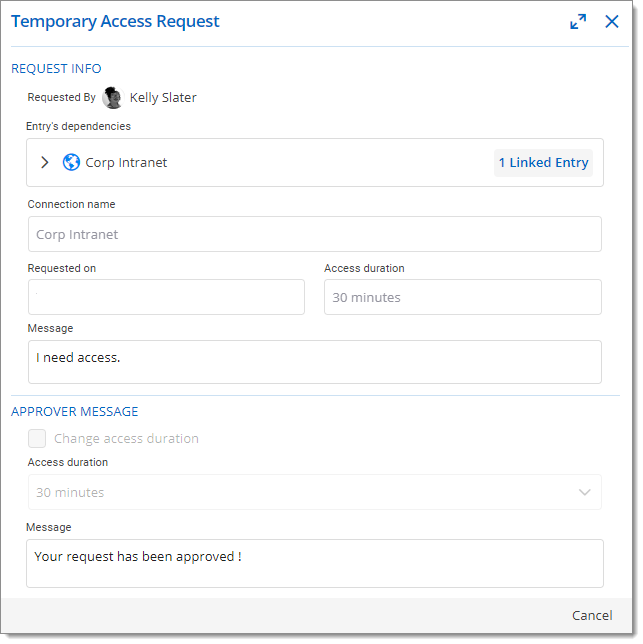Expand the Corp Intranet dependency chevron

click(x=45, y=162)
